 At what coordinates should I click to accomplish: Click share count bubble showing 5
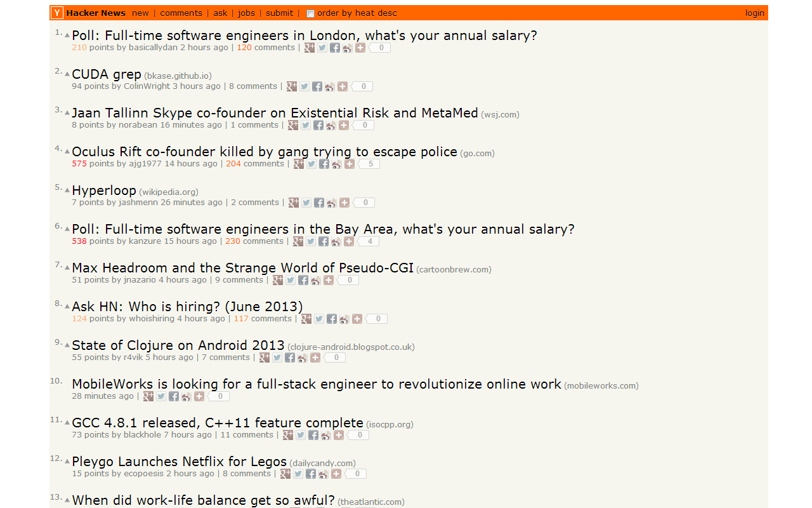pyautogui.click(x=369, y=164)
